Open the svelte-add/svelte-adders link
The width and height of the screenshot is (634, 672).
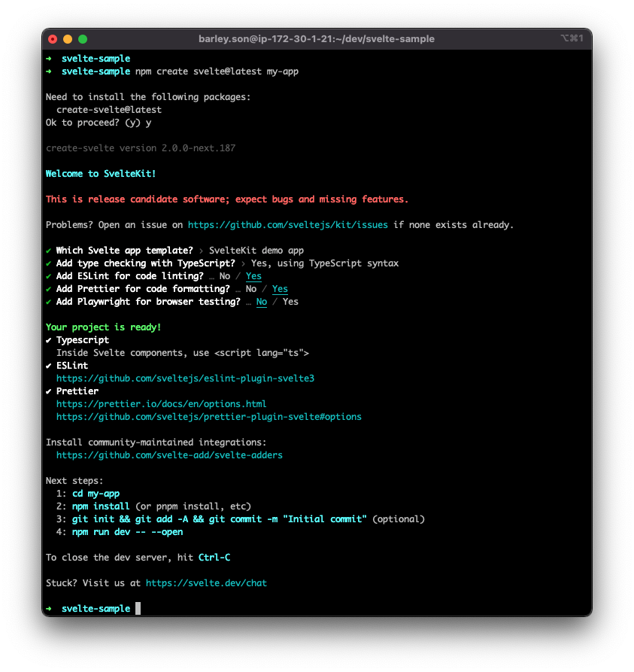[x=170, y=455]
